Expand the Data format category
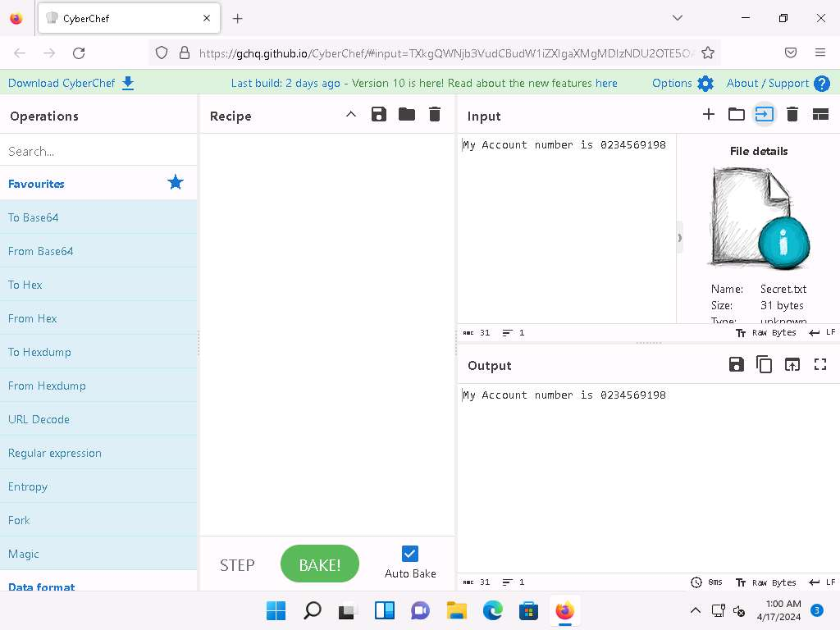Screen dimensions: 840x630 [x=41, y=586]
